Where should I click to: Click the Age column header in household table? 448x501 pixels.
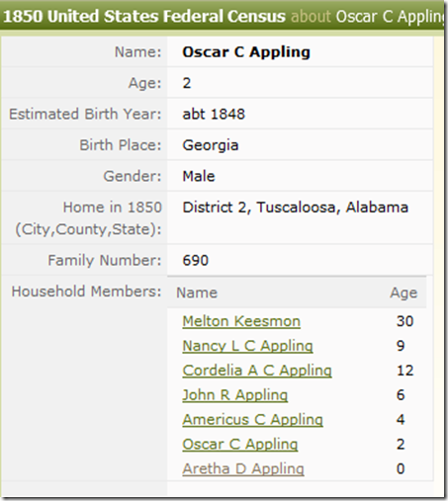[403, 292]
